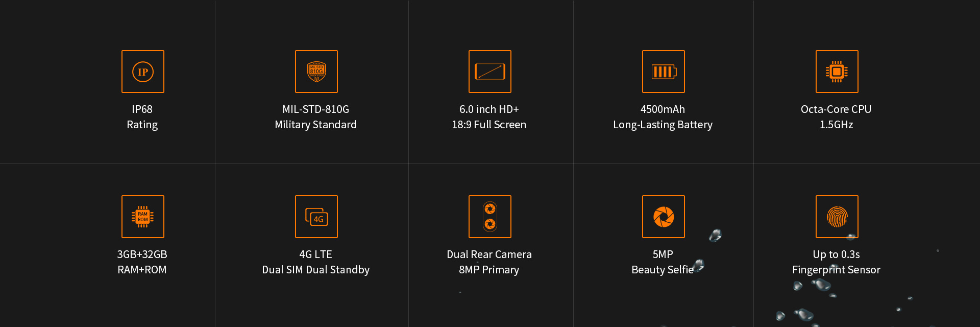Viewport: 980px width, 327px height.
Task: Select the 4500mAh battery icon
Action: pos(664,72)
